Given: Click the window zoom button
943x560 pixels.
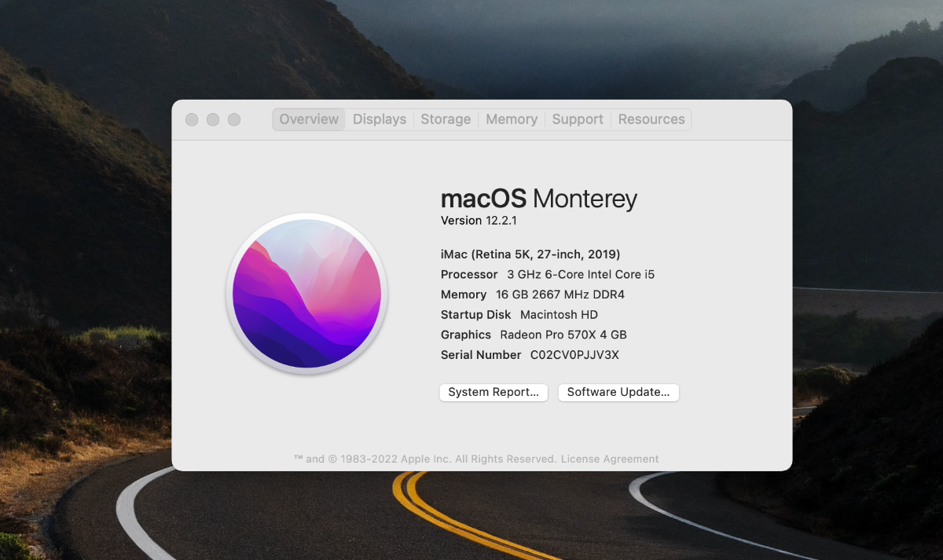Looking at the screenshot, I should tap(234, 119).
